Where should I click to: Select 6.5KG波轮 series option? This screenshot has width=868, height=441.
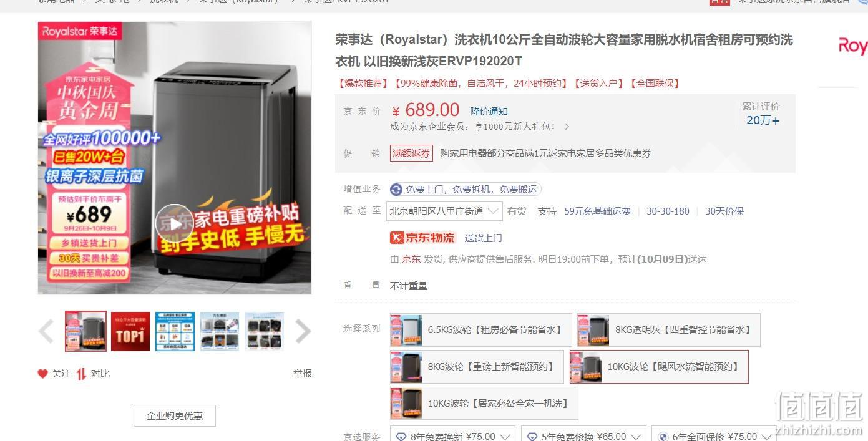coord(480,330)
